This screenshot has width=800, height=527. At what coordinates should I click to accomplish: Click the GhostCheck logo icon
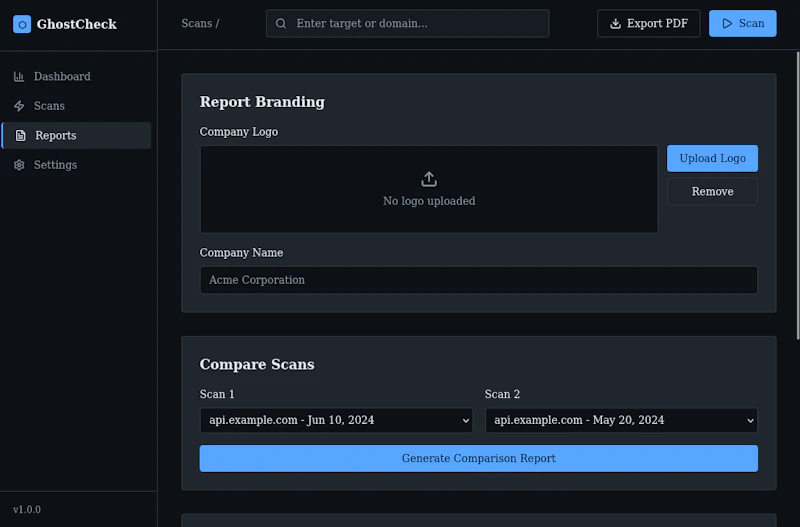click(x=22, y=24)
